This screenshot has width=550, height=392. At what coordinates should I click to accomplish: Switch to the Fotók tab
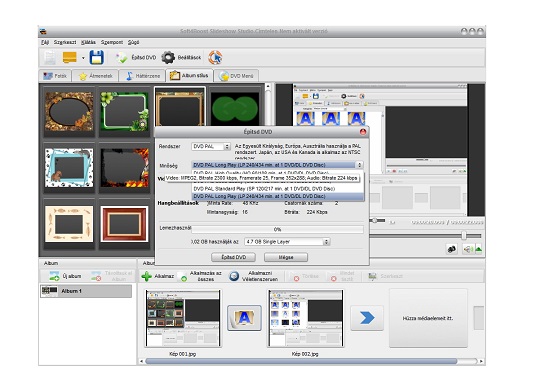pos(55,76)
